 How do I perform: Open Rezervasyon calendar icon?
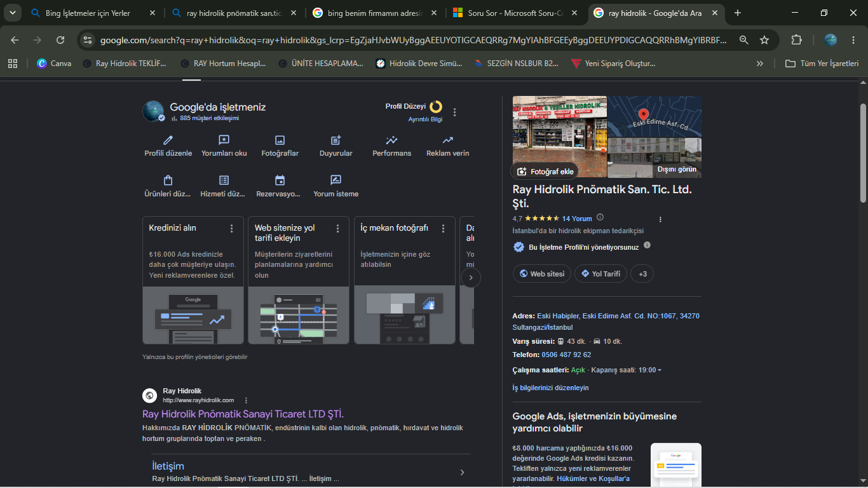click(280, 180)
